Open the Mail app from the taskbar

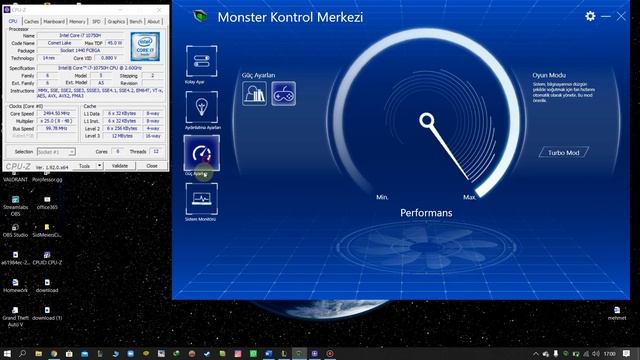coord(84,353)
